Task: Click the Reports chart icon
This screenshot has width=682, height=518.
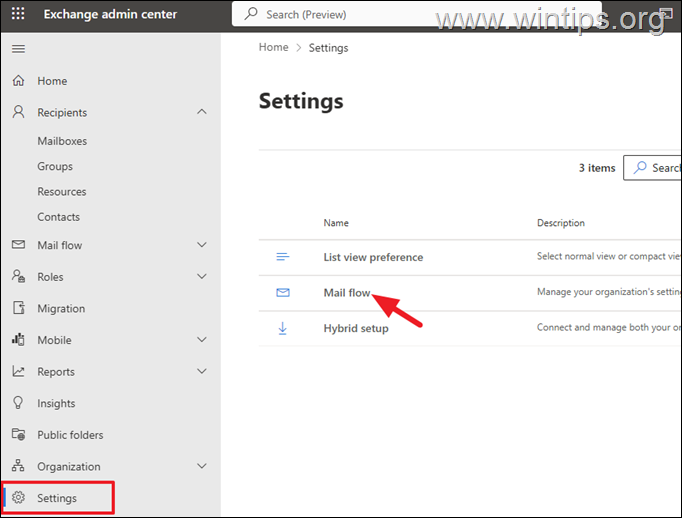Action: pyautogui.click(x=18, y=371)
